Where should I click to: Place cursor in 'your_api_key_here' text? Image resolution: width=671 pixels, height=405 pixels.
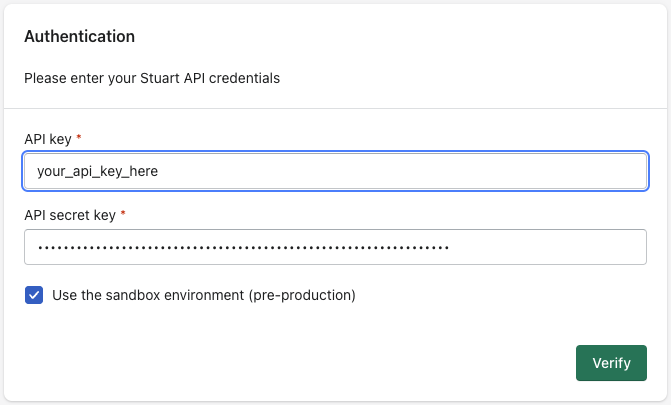[x=98, y=171]
